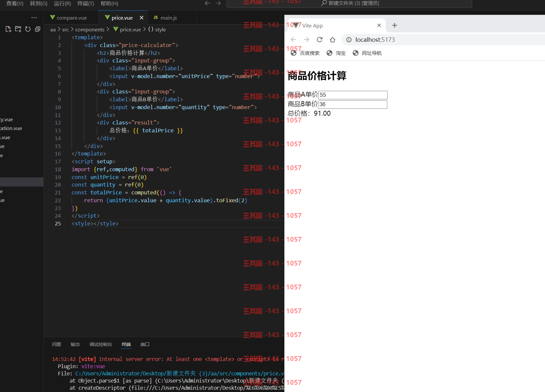Click the import ref,computed code line
545x392 pixels.
121,169
